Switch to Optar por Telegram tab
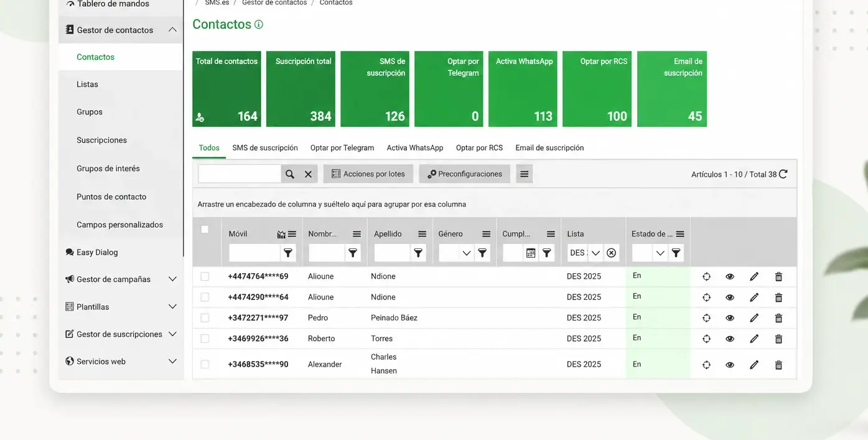The width and height of the screenshot is (868, 440). pos(342,148)
